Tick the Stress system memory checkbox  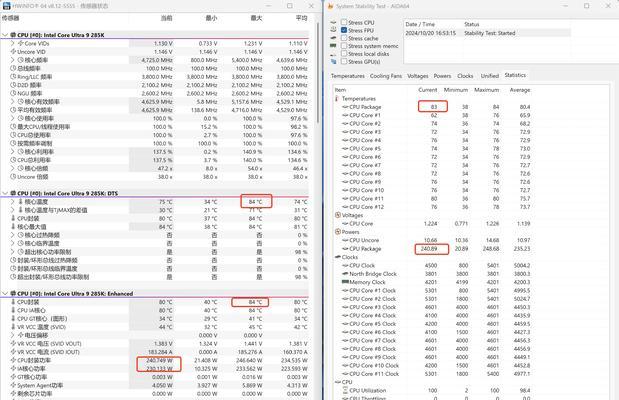[x=344, y=46]
